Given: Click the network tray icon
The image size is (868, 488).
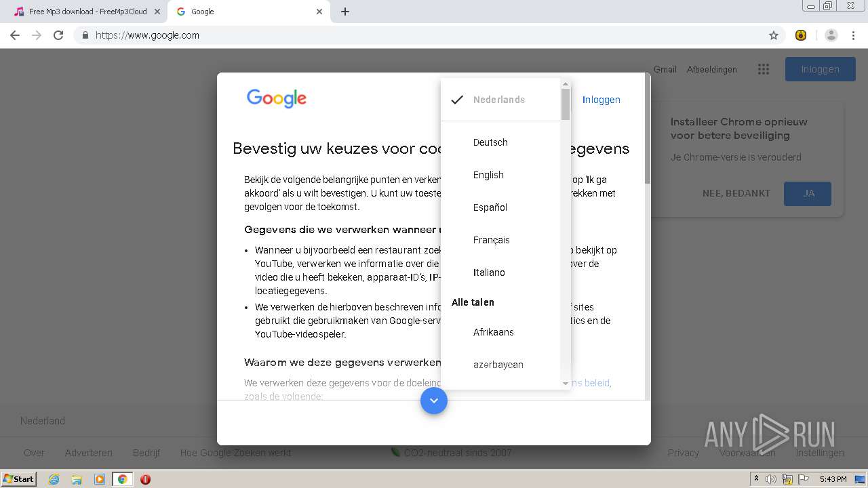Looking at the screenshot, I should point(787,479).
